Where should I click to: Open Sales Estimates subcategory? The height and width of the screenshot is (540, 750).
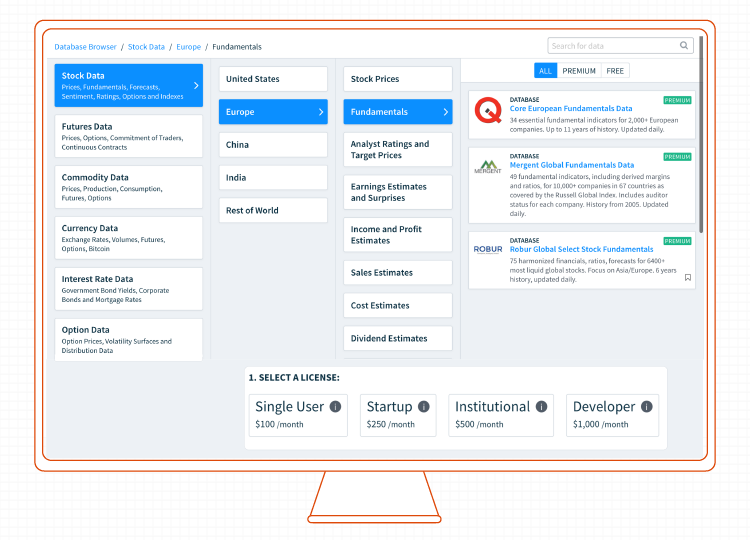pyautogui.click(x=398, y=273)
